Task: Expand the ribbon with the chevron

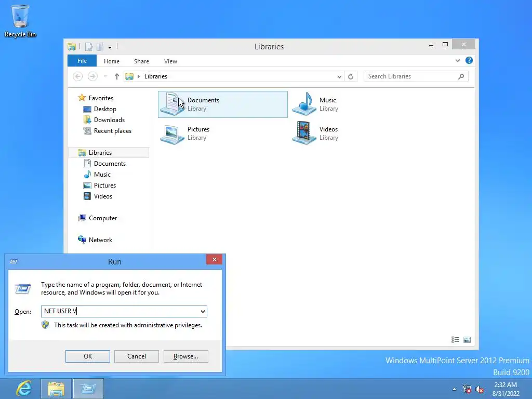Action: tap(458, 60)
